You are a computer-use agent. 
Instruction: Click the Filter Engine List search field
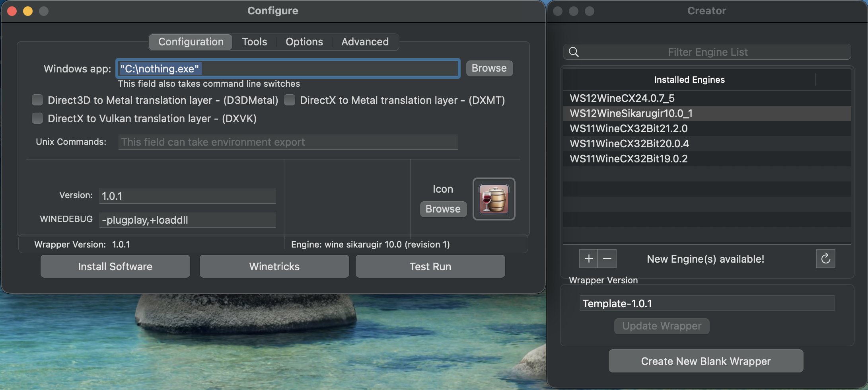coord(707,52)
